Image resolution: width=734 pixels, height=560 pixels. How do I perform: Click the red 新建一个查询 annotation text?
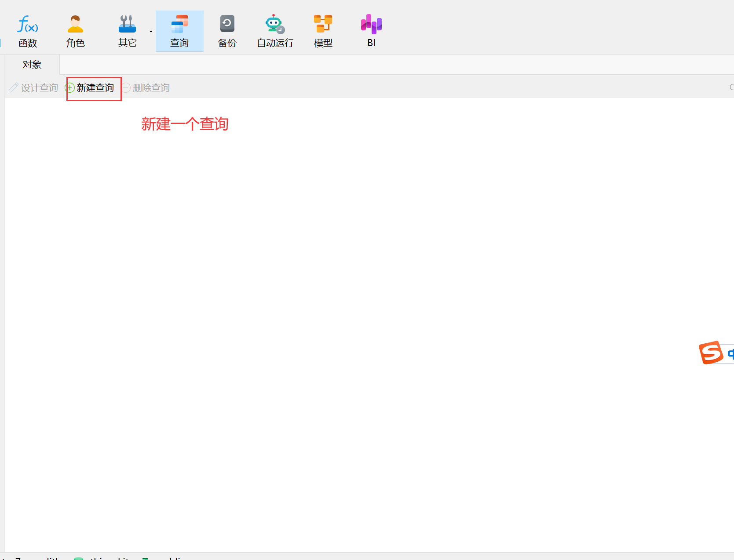185,124
